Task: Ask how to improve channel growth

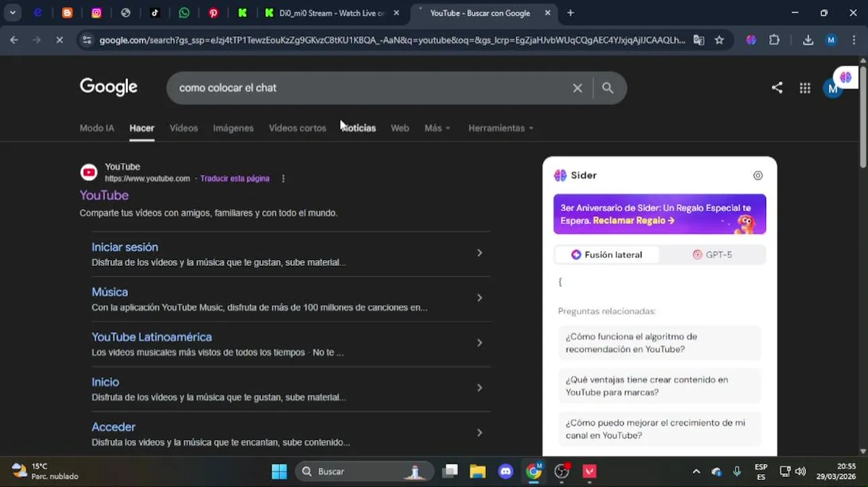Action: [x=660, y=429]
